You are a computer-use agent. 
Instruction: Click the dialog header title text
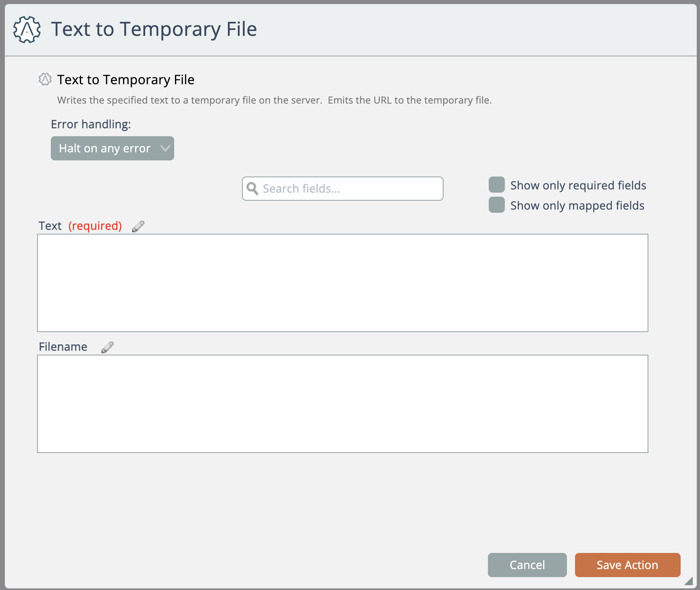154,29
